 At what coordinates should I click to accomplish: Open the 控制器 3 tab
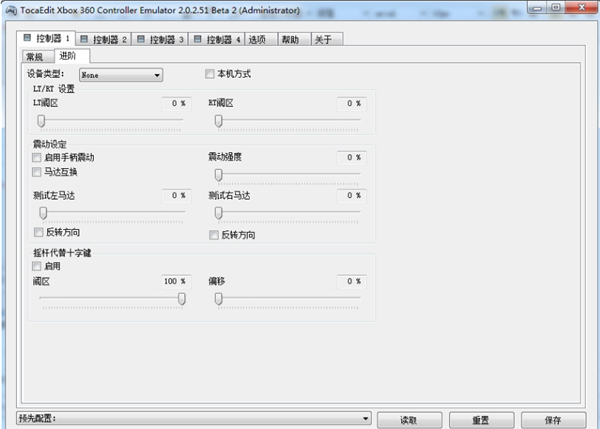pos(160,39)
